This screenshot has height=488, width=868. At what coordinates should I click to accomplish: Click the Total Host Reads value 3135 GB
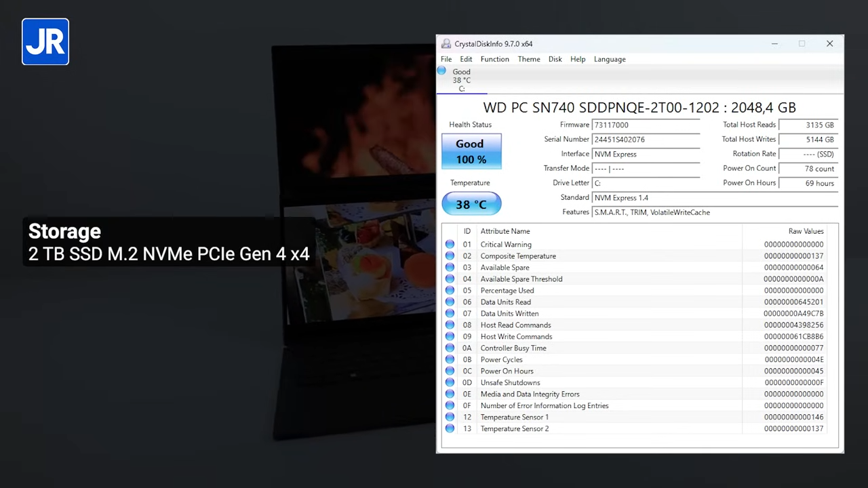pos(808,125)
